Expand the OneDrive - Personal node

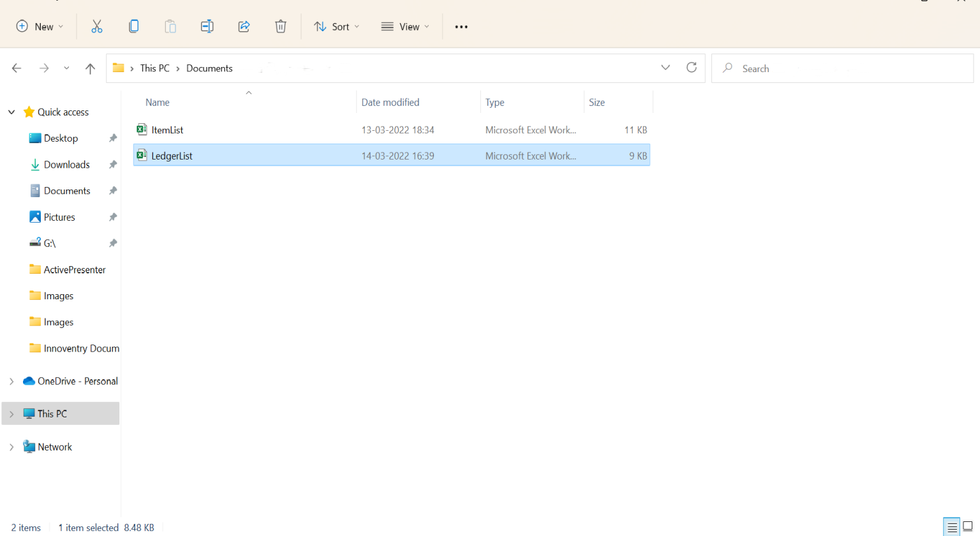pyautogui.click(x=11, y=381)
